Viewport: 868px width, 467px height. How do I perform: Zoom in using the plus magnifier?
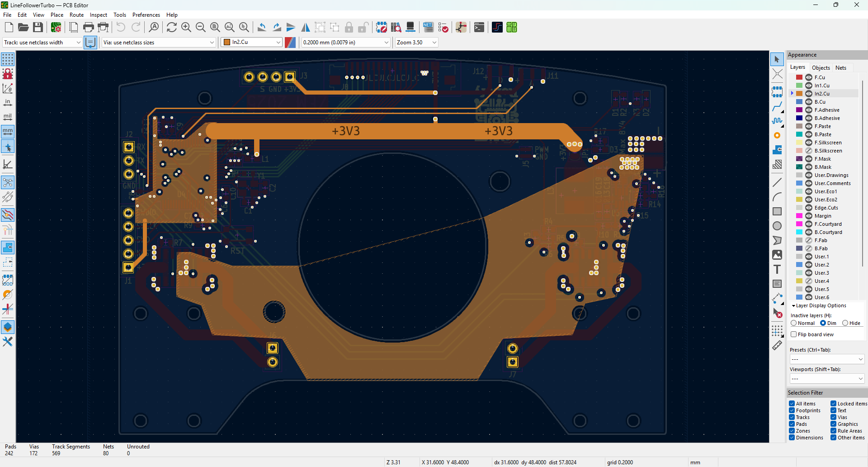(x=186, y=27)
